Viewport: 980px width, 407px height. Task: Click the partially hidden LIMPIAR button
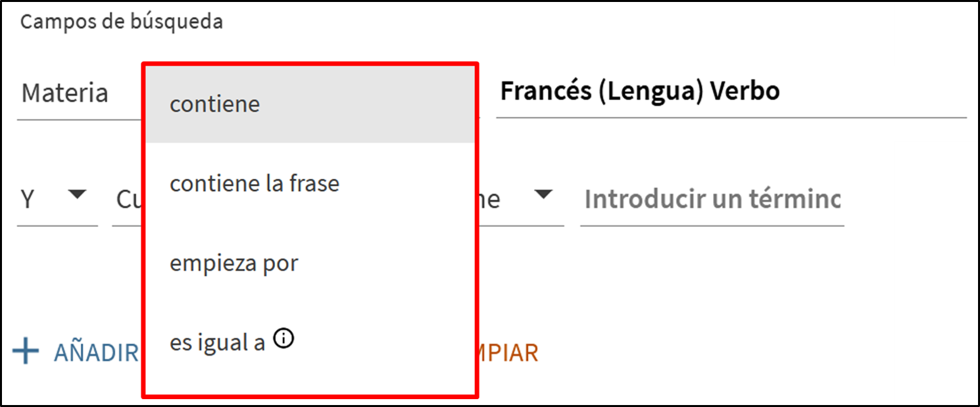(x=508, y=353)
